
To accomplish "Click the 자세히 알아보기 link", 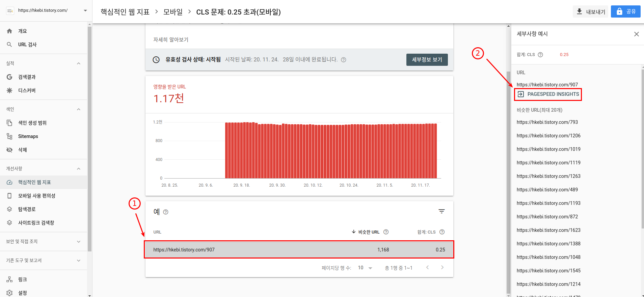I will tap(171, 40).
